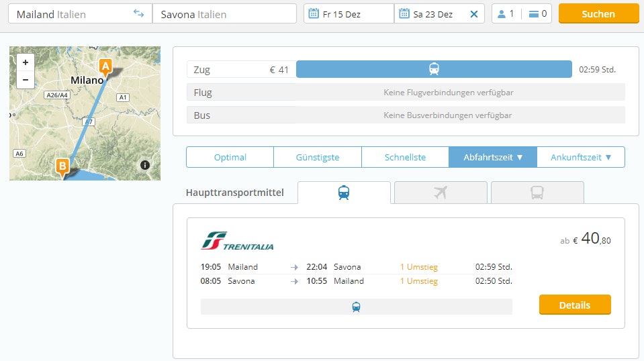Sort by Abfahrtszeit dropdown
Image resolution: width=644 pixels, height=361 pixels.
(492, 157)
